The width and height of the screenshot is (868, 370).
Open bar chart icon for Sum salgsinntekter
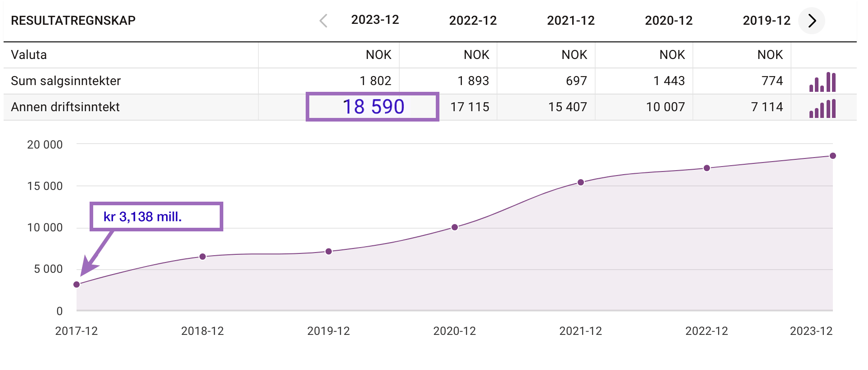click(x=822, y=81)
